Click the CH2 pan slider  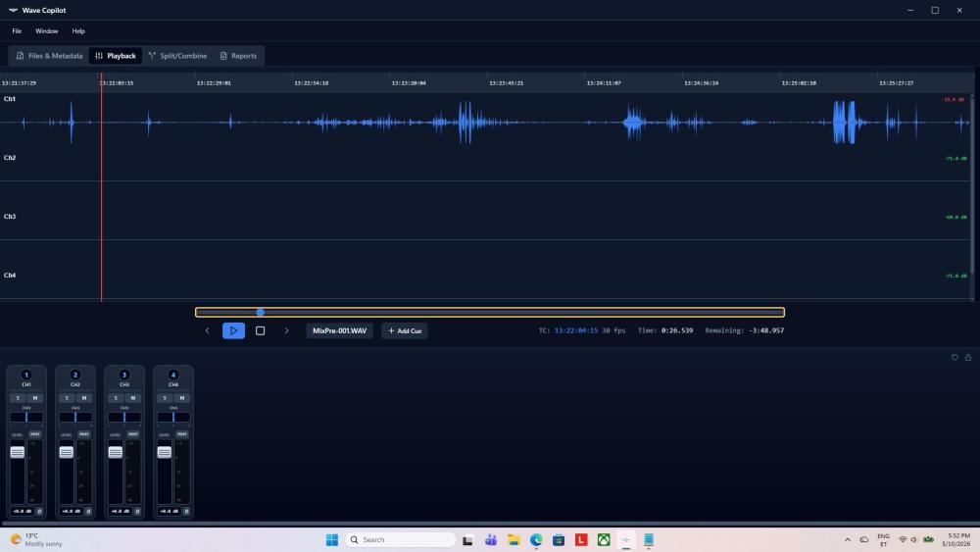coord(75,417)
